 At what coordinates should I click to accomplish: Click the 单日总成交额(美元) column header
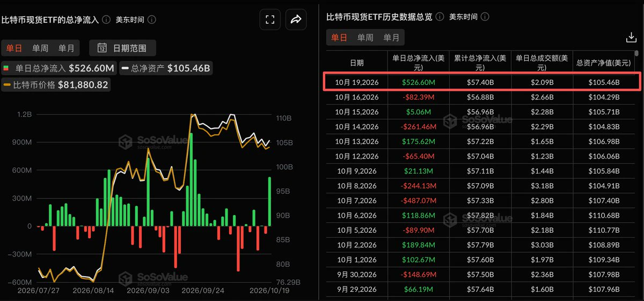543,63
